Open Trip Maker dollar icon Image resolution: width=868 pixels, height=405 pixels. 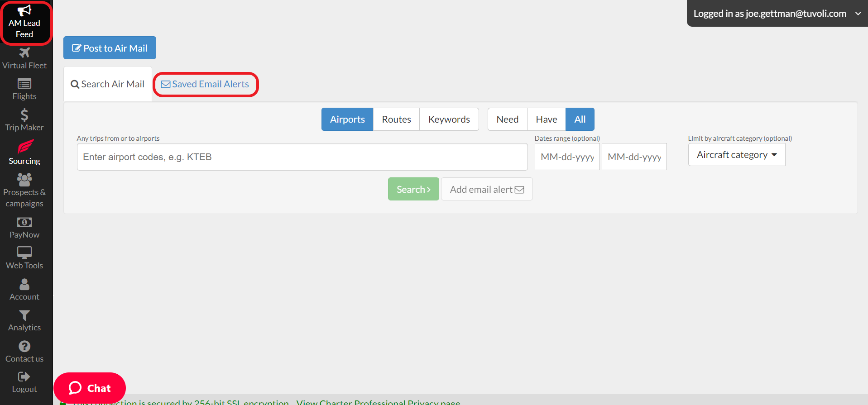pos(24,115)
